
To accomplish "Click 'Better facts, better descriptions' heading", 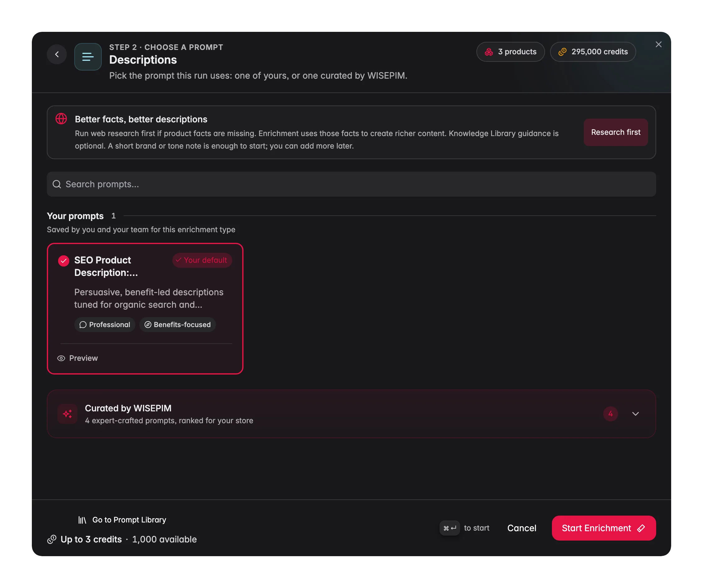I will (x=141, y=119).
